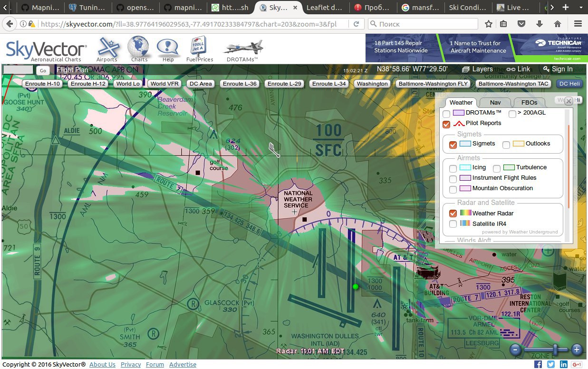Reload the page in the address bar
The image size is (588, 369).
tap(356, 24)
